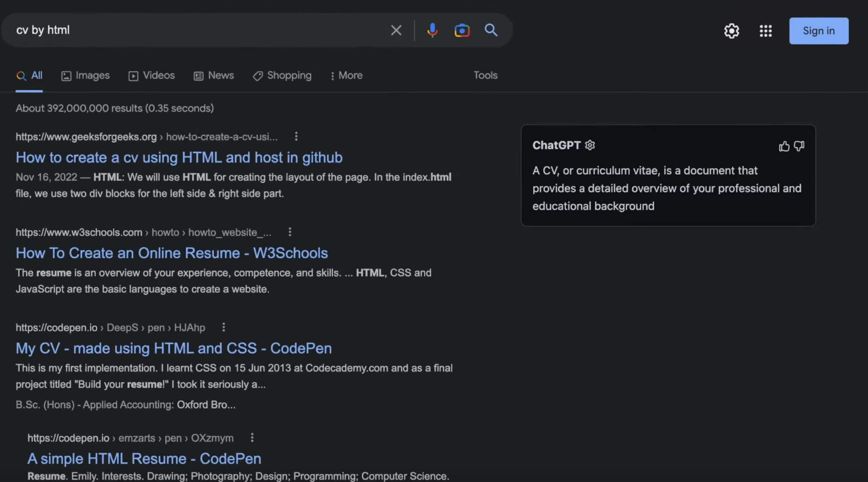
Task: Open the Google apps grid
Action: [x=765, y=31]
